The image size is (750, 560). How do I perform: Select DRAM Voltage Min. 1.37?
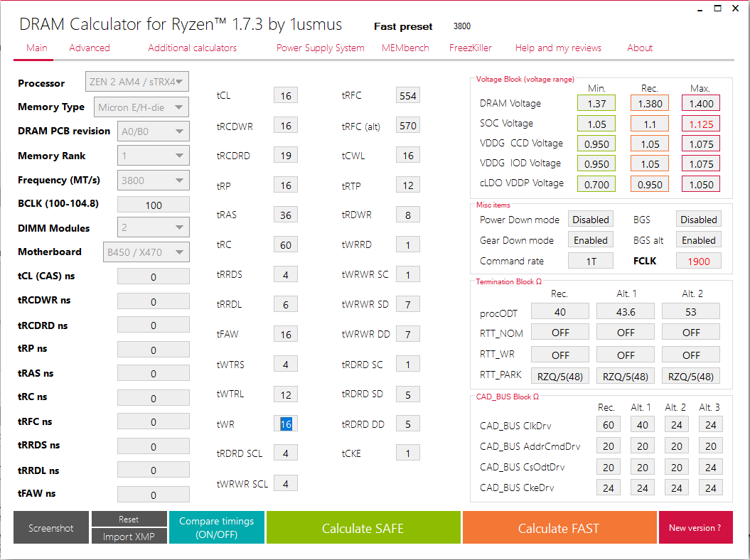tap(596, 103)
